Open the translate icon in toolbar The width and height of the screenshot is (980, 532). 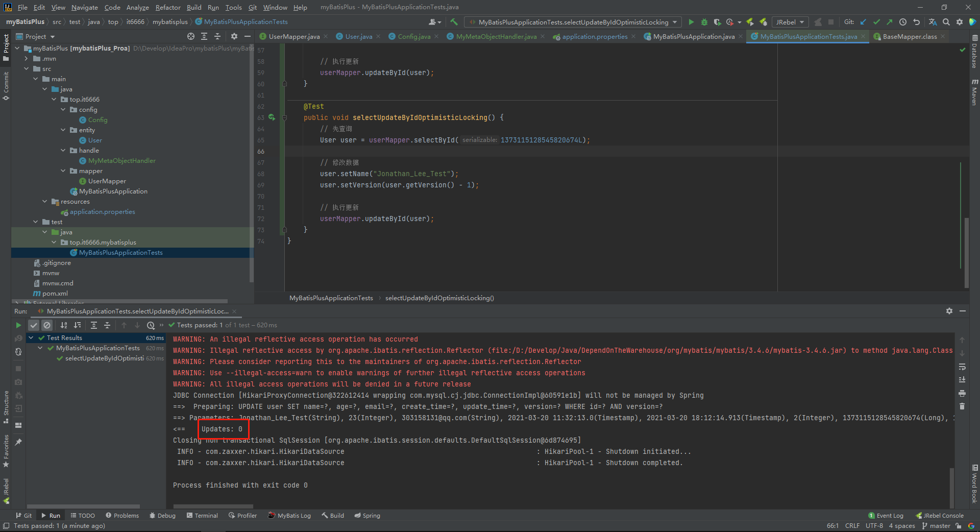(933, 22)
